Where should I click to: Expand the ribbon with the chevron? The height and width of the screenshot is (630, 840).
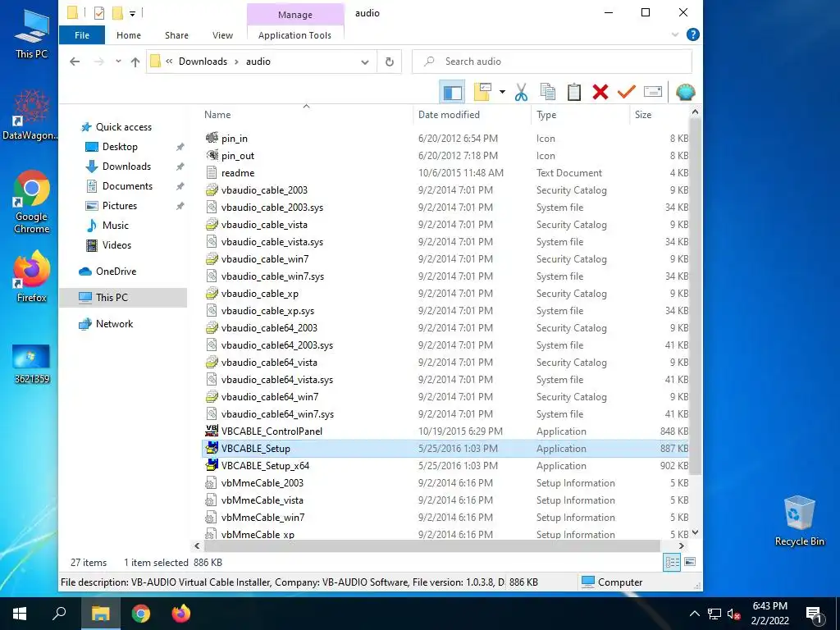coord(674,34)
